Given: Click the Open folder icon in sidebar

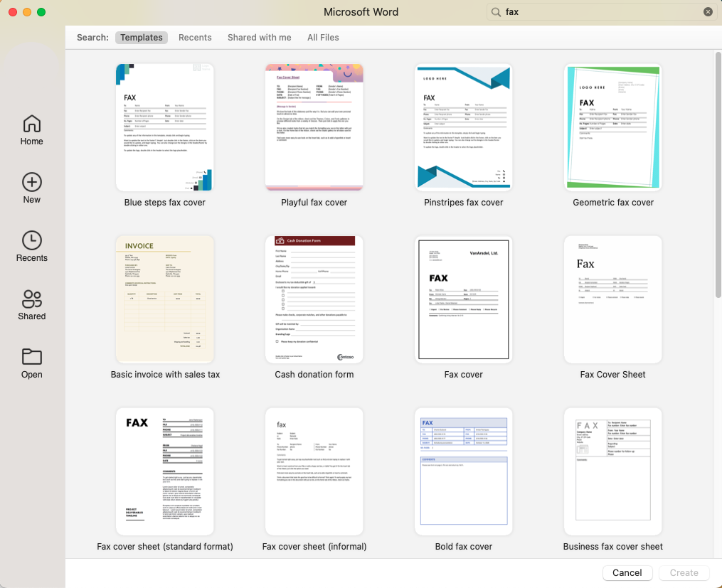Looking at the screenshot, I should click(31, 363).
